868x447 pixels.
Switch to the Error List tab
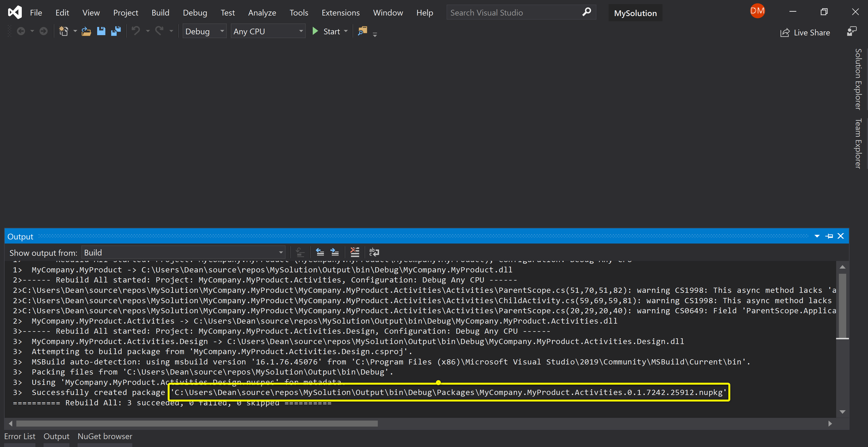coord(20,436)
